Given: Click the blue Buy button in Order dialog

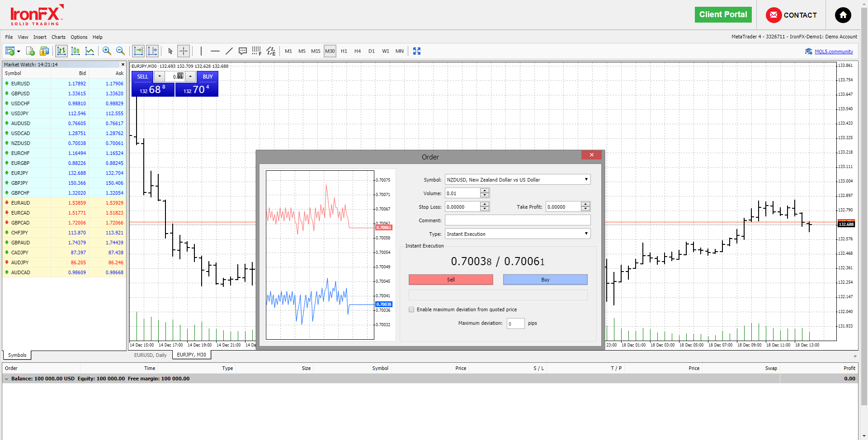Looking at the screenshot, I should 545,280.
